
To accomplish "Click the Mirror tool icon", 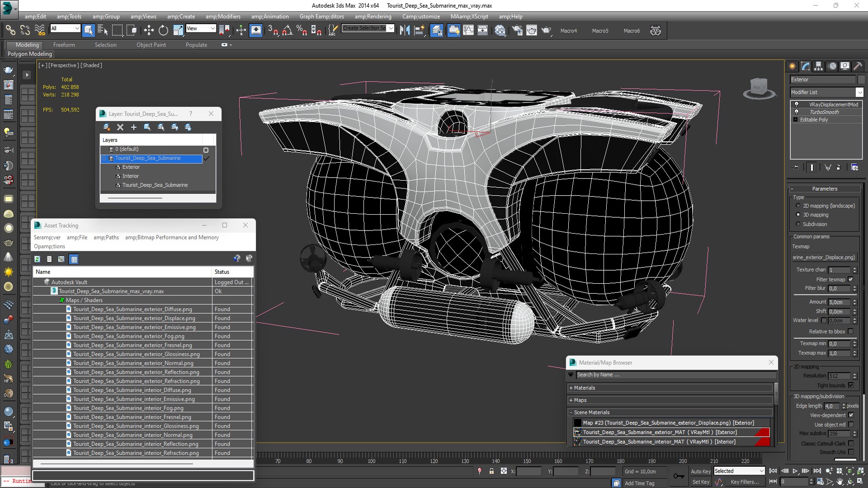I will (405, 30).
